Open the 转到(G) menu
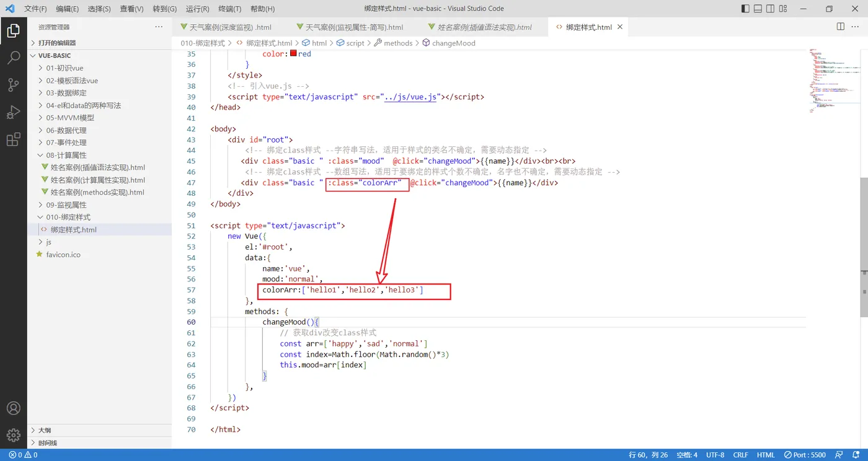This screenshot has height=461, width=868. [x=164, y=9]
